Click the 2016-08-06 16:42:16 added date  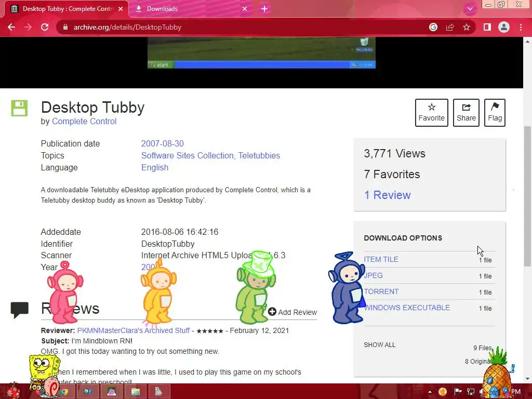click(180, 232)
